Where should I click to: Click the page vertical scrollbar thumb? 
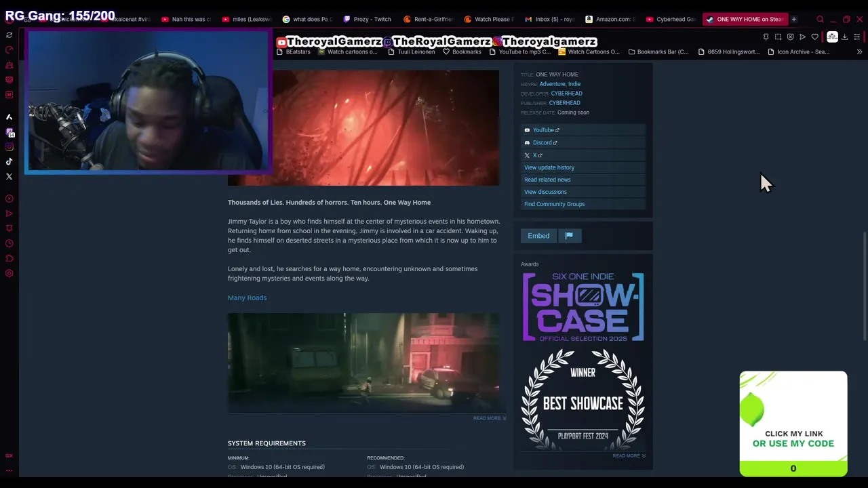[x=864, y=287]
